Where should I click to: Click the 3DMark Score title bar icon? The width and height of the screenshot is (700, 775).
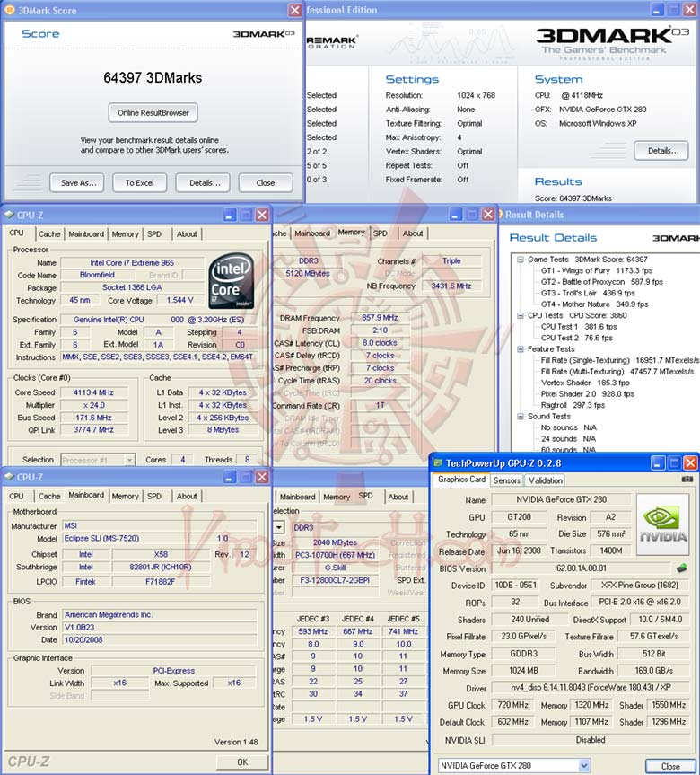(9, 10)
